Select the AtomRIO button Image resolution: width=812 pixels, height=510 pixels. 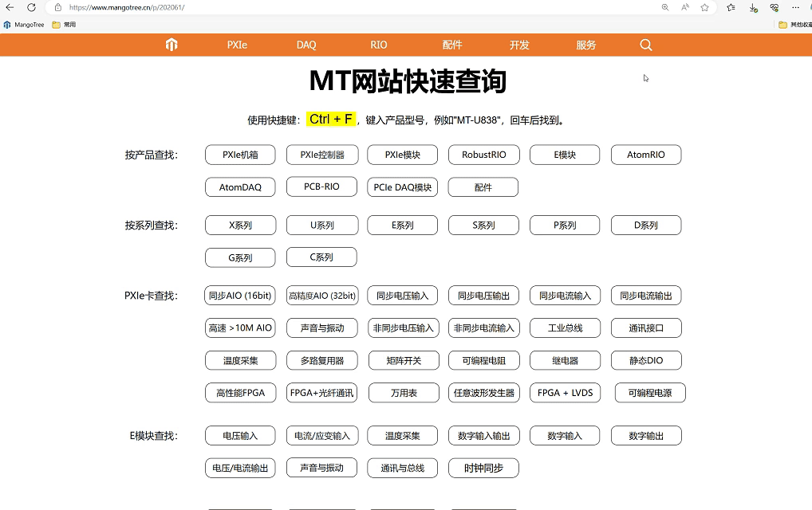point(646,155)
